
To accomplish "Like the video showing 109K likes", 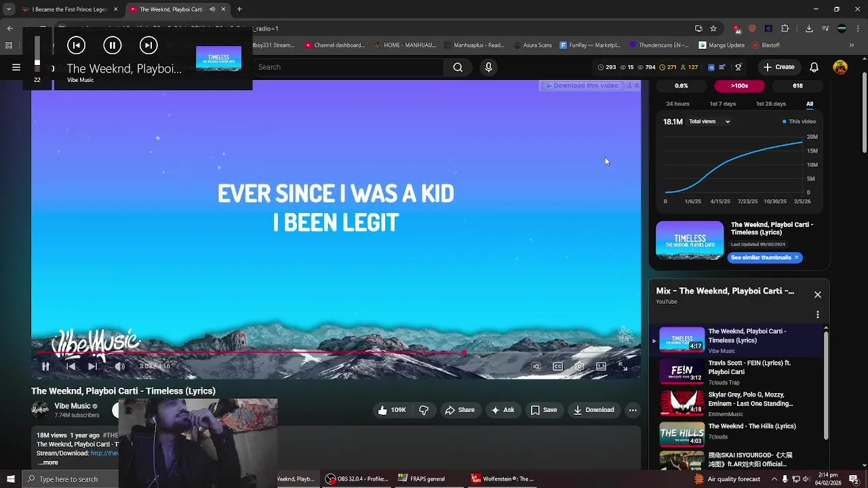I will pos(391,410).
